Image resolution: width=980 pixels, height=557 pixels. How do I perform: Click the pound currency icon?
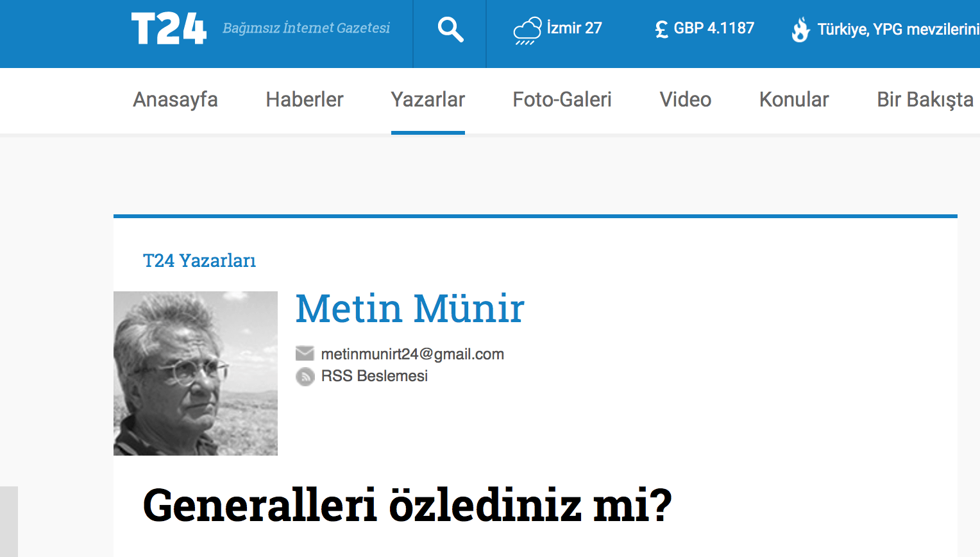point(661,30)
